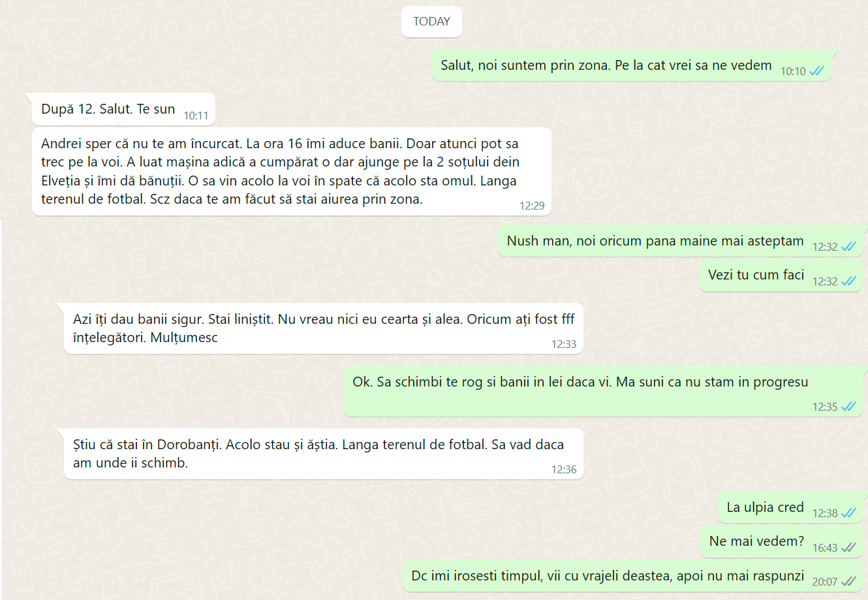This screenshot has width=868, height=600.
Task: Click the 'Vezi tu cum faci' bubble
Action: click(x=781, y=276)
